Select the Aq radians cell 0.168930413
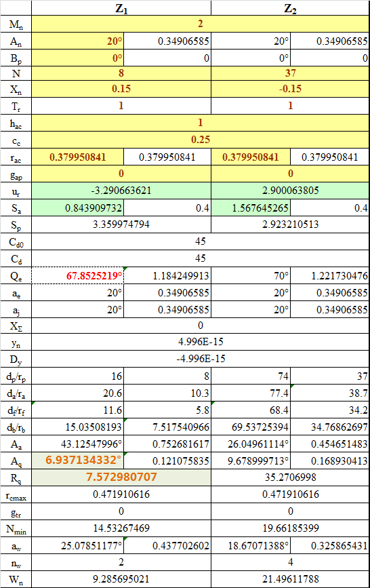Viewport: 370px width, 588px height. [x=329, y=460]
